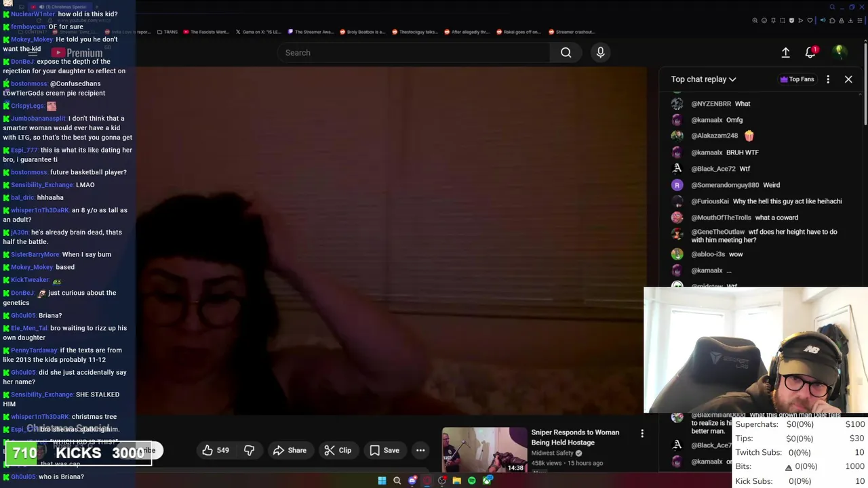Open Discord from the taskbar
868x488 pixels.
pos(412,481)
